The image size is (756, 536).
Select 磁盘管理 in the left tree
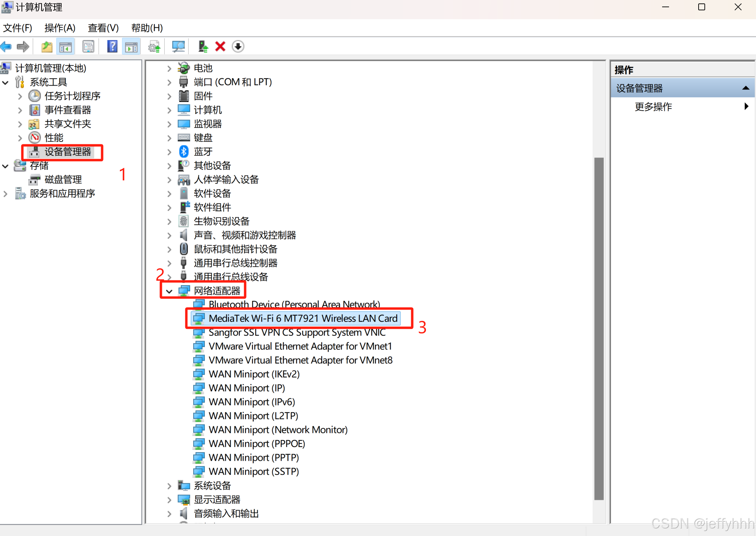pyautogui.click(x=63, y=180)
